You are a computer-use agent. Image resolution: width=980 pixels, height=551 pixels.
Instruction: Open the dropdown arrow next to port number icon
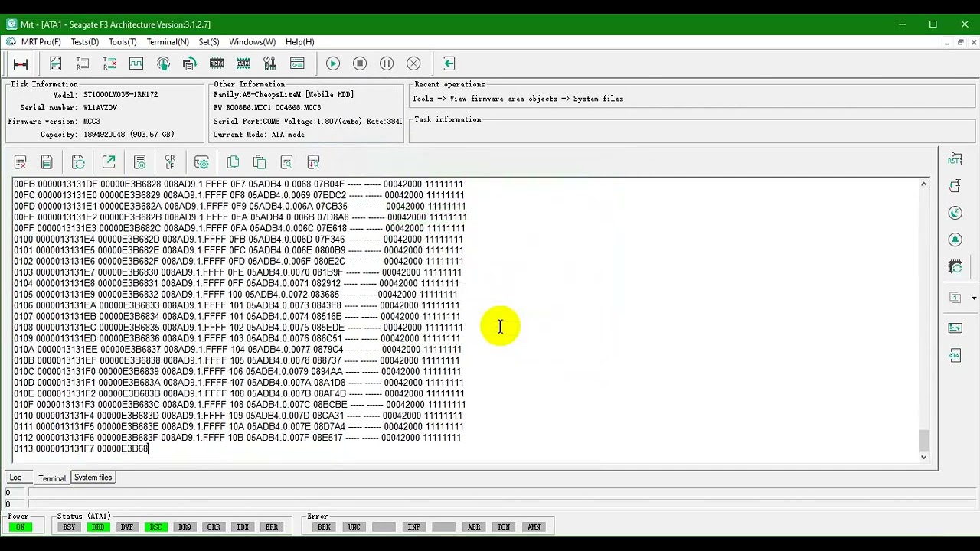pos(973,298)
